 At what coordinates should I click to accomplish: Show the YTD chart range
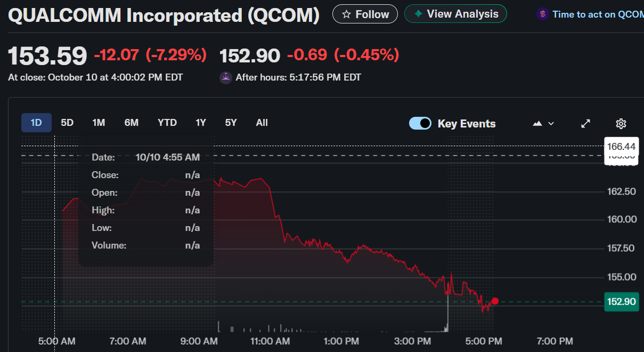pyautogui.click(x=167, y=123)
